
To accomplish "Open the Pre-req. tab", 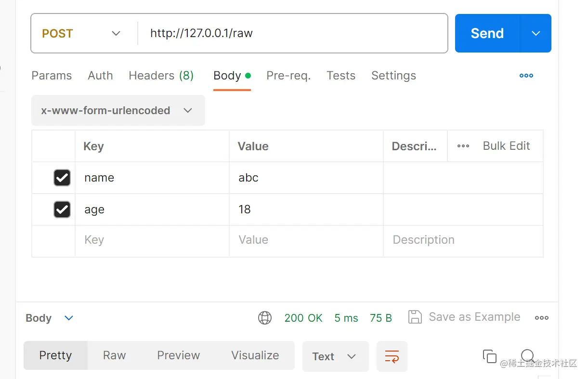I will (x=288, y=76).
